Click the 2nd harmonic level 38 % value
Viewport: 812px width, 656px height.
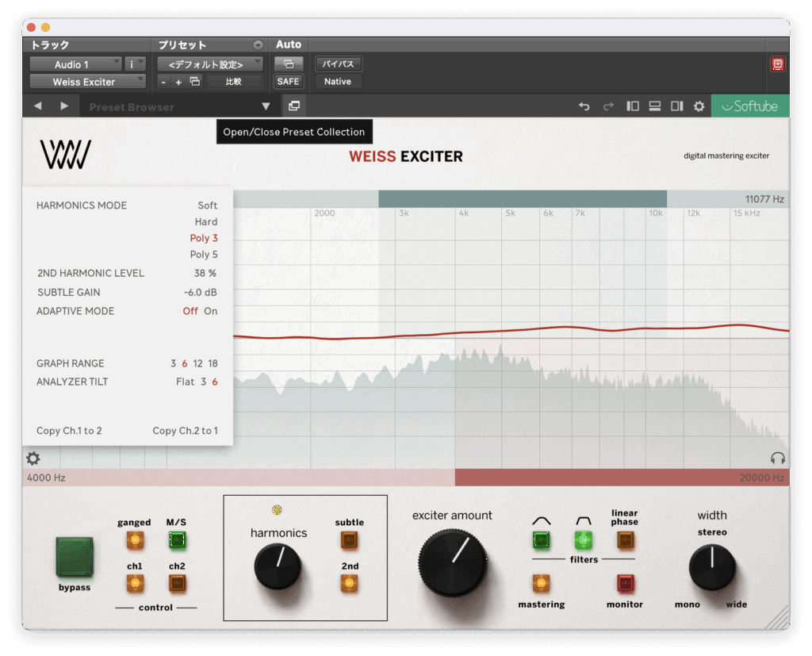click(205, 273)
